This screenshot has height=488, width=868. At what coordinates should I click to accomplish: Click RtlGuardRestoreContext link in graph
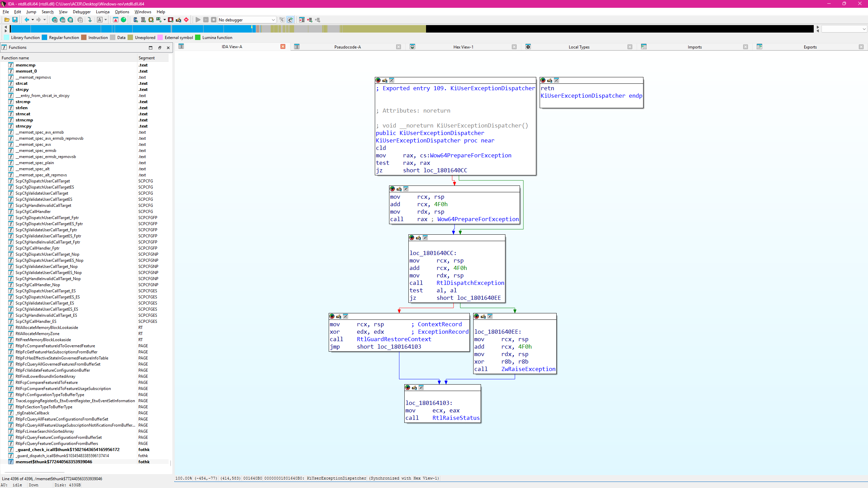click(394, 339)
